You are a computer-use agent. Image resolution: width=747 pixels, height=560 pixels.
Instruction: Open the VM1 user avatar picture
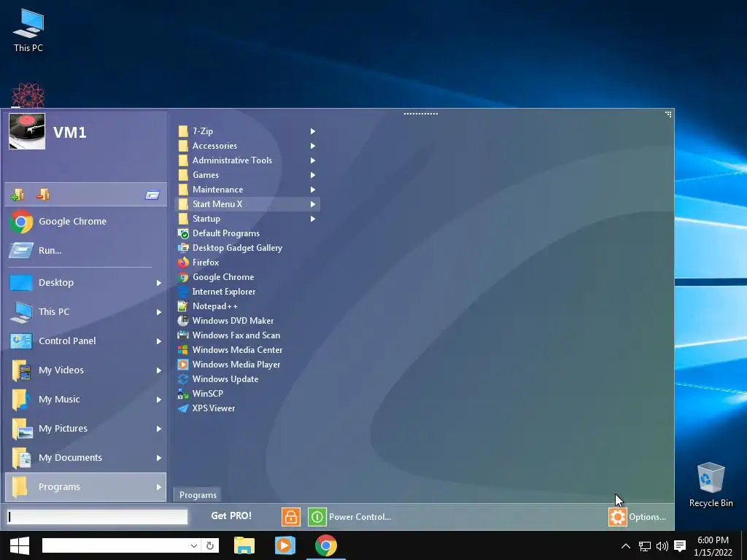(x=27, y=131)
